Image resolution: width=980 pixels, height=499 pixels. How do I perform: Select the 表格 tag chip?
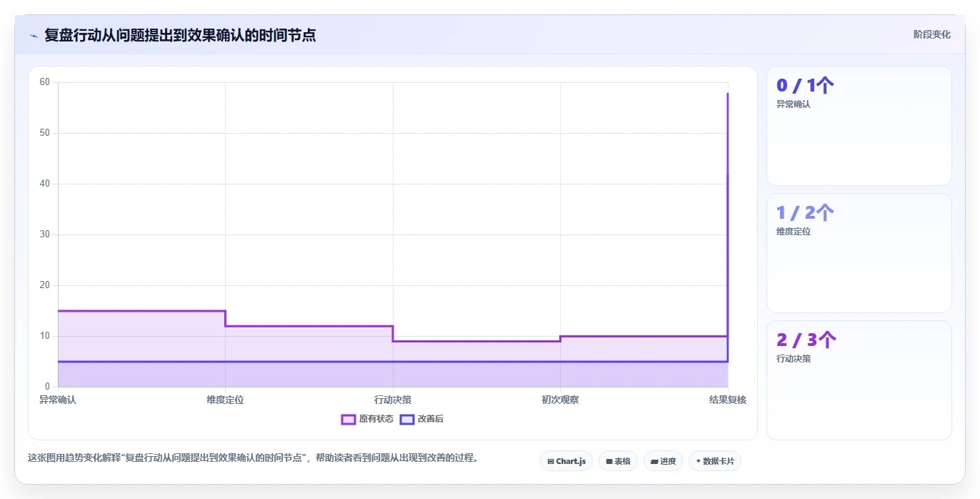[x=618, y=461]
